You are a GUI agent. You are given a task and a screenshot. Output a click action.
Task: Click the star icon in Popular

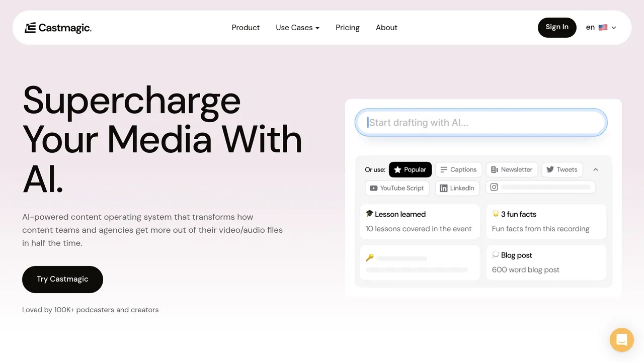397,170
